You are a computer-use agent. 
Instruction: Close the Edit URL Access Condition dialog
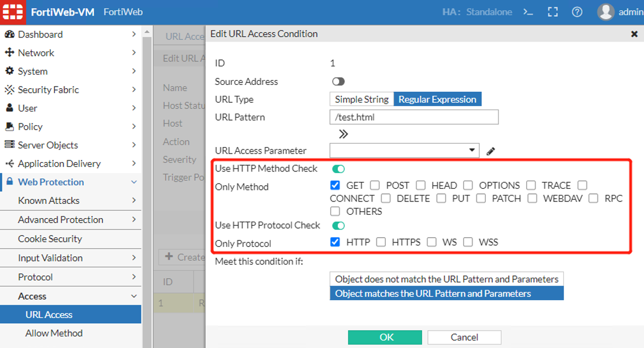tap(634, 34)
